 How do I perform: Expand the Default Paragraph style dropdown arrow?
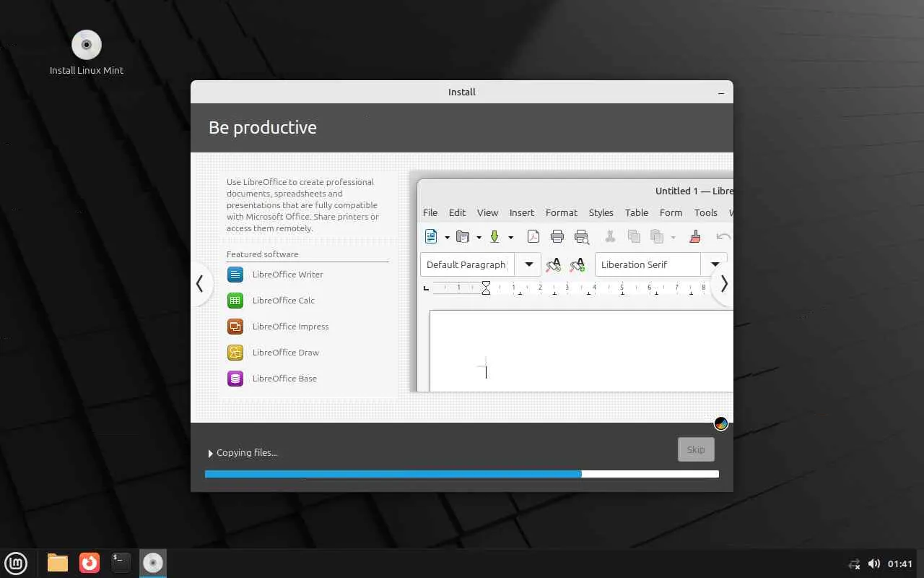tap(528, 264)
